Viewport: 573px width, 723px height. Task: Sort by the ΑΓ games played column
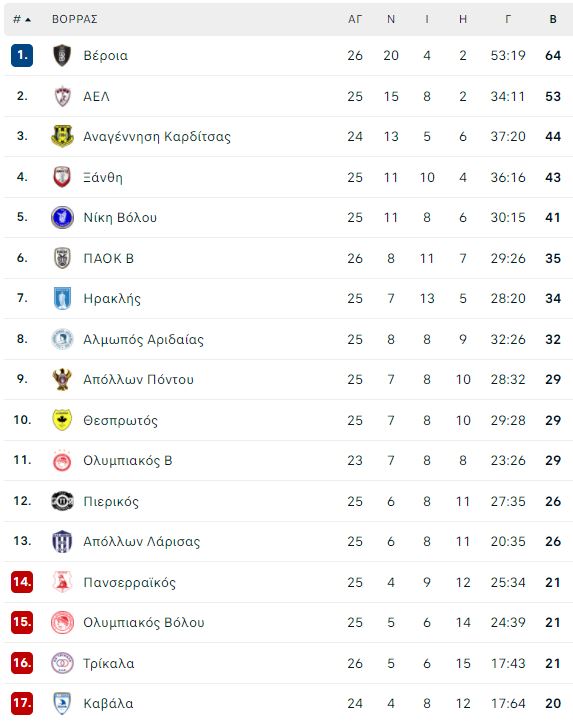point(354,19)
